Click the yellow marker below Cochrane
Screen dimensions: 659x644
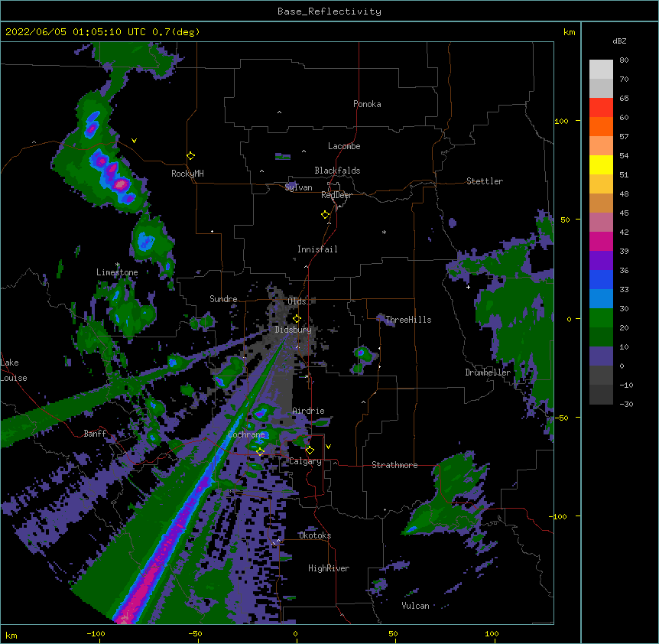tap(260, 451)
